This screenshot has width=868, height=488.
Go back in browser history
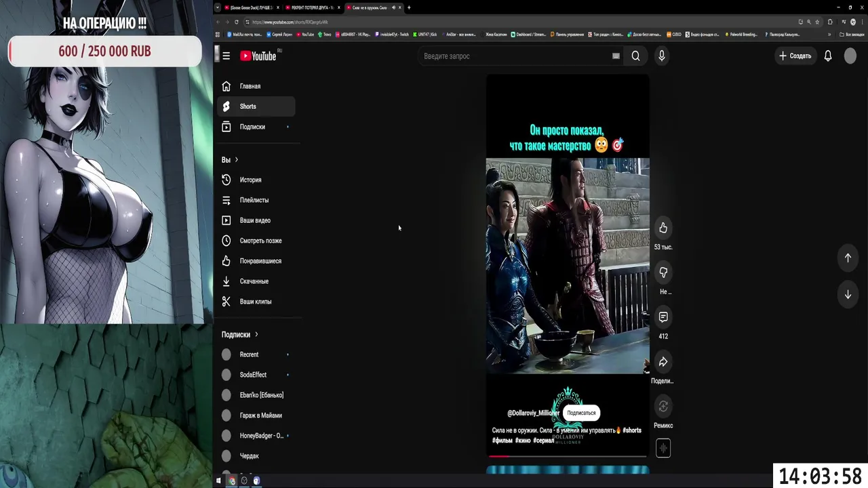pyautogui.click(x=218, y=22)
